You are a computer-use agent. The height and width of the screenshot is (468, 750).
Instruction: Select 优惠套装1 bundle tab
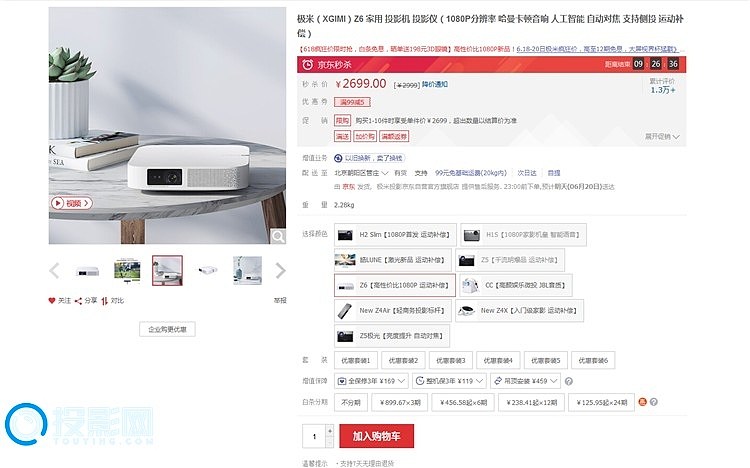[355, 360]
